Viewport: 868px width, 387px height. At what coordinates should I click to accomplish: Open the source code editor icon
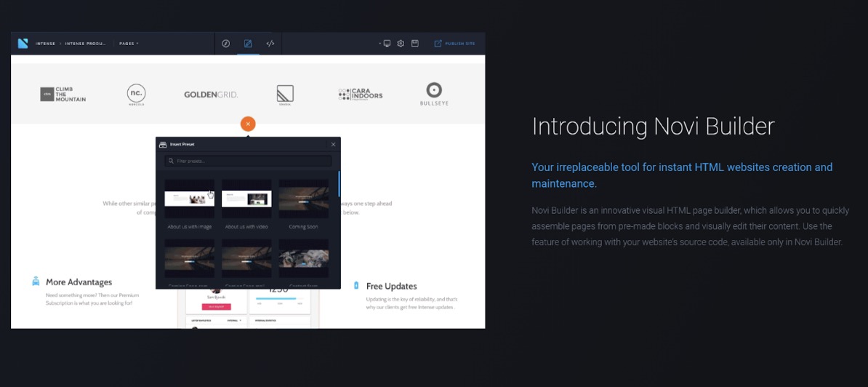(270, 43)
